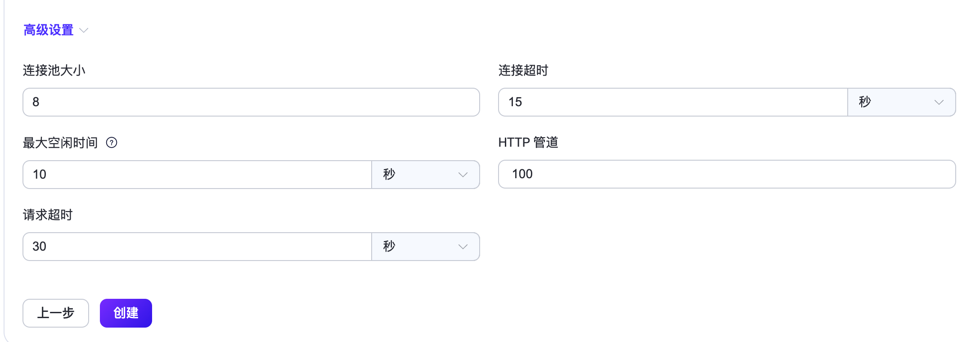Screen dimensions: 980x342
Task: Focus the 连接超时 field containing 15
Action: pos(673,102)
